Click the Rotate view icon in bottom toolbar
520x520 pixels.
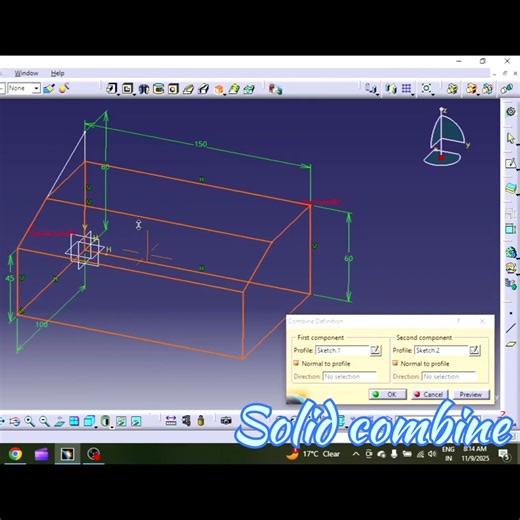pyautogui.click(x=14, y=421)
